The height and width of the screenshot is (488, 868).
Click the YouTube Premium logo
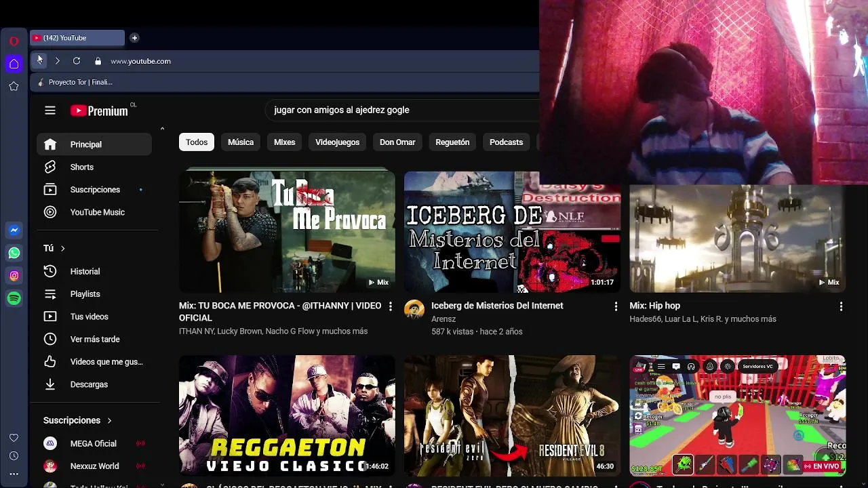click(x=99, y=110)
